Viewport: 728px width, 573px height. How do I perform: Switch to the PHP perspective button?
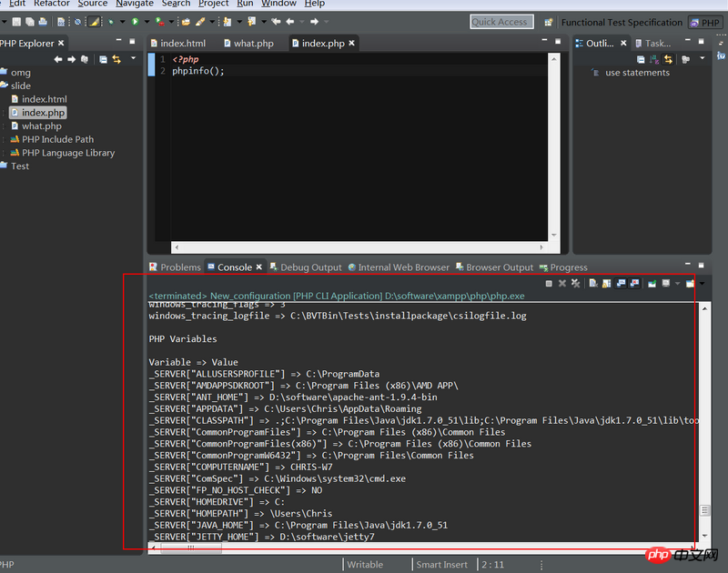pyautogui.click(x=704, y=23)
